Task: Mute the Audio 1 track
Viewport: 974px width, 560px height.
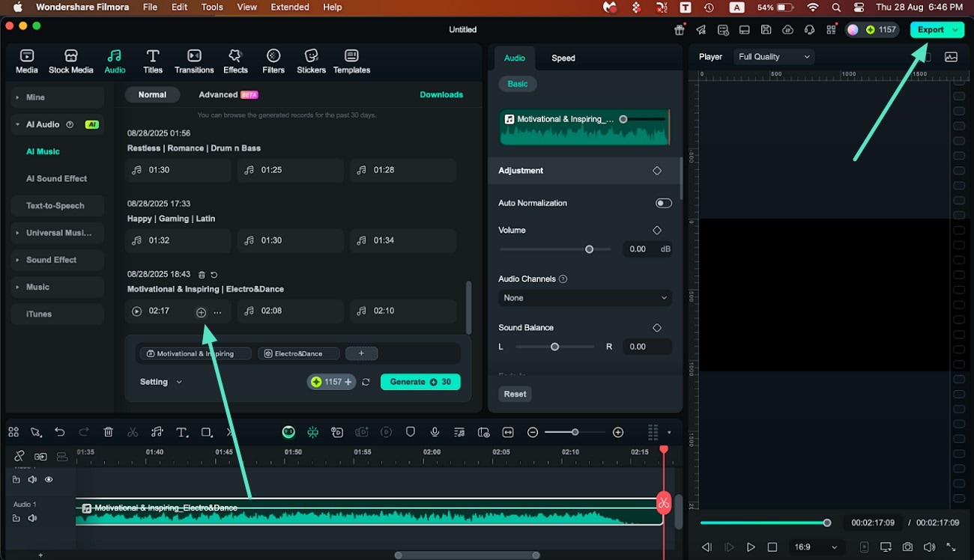Action: tap(32, 518)
